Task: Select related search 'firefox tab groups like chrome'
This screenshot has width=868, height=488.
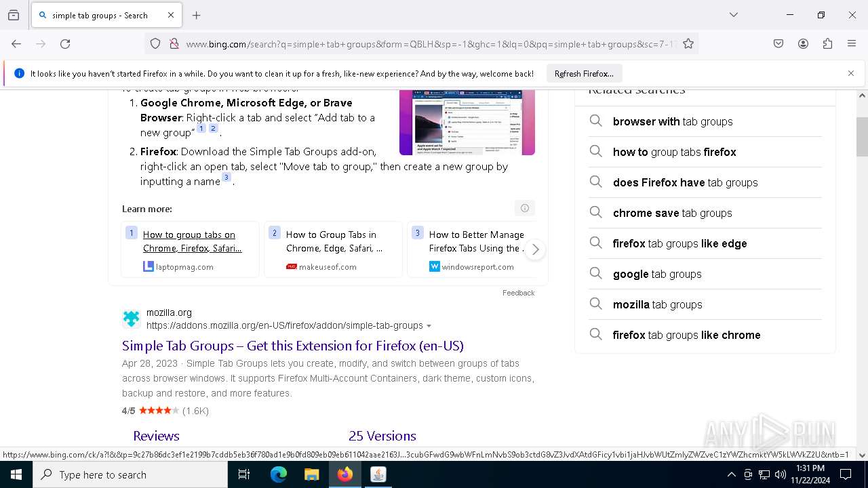Action: 705,335
